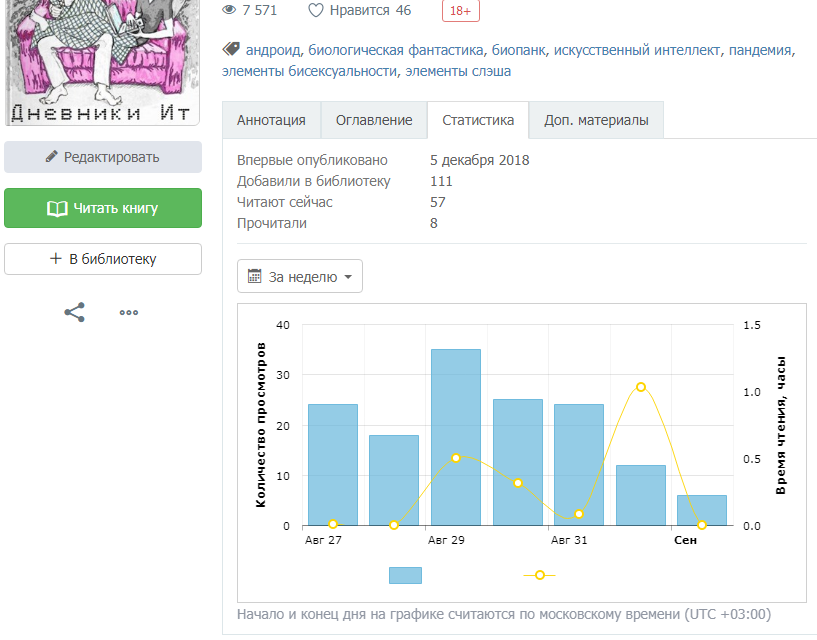Toggle the yellow line series in legend

[x=540, y=575]
